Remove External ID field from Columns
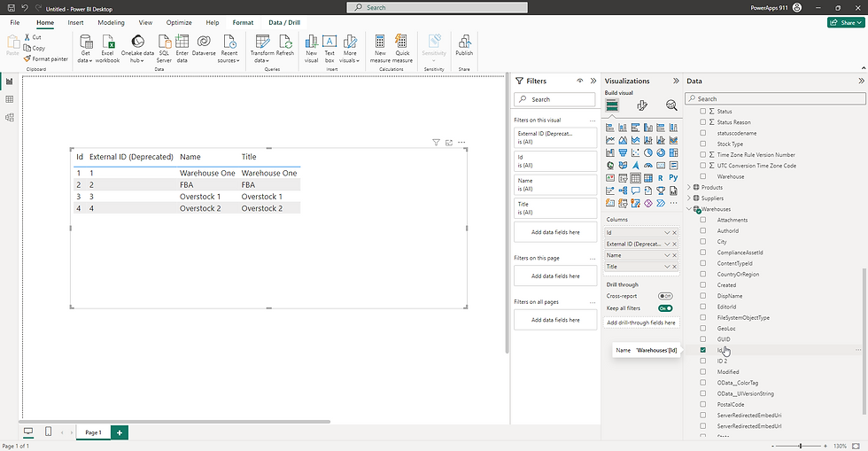The image size is (868, 451). [x=675, y=244]
